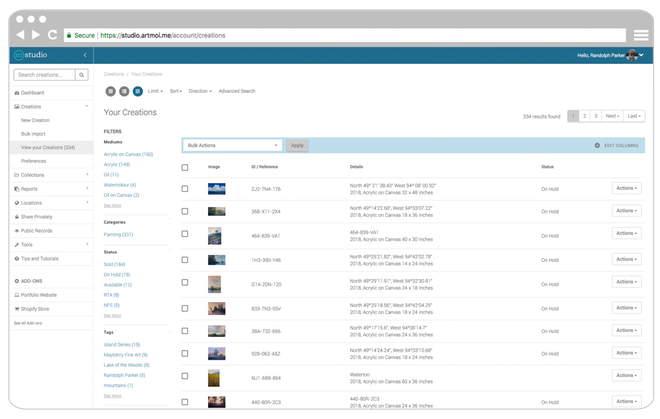Filter by Acrylic on Canvas (160)
Screen dimensions: 660x419
(x=128, y=154)
